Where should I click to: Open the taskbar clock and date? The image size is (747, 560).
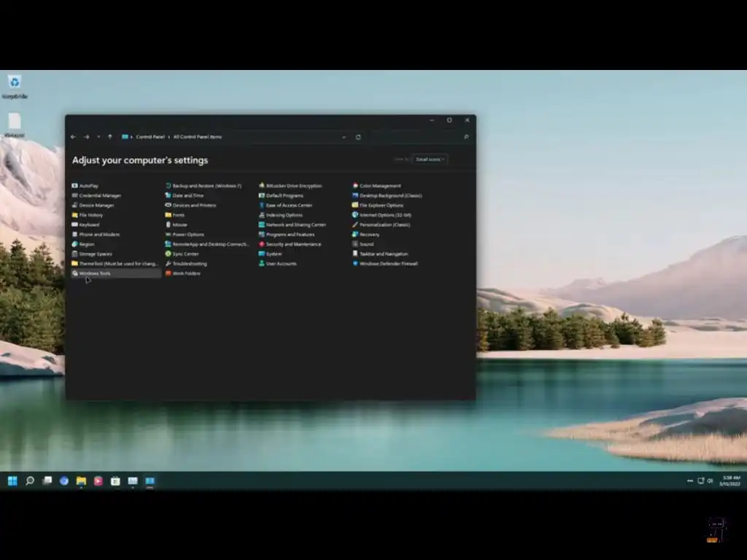pyautogui.click(x=729, y=481)
